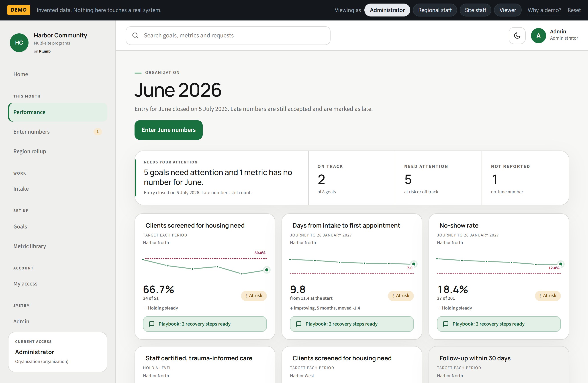Open Goals under Set up
The height and width of the screenshot is (383, 588).
(57, 227)
